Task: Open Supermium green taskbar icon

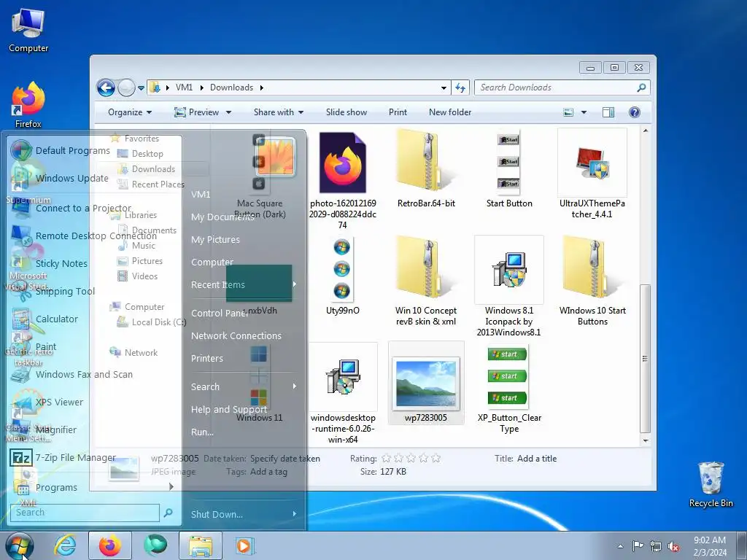Action: pyautogui.click(x=155, y=545)
